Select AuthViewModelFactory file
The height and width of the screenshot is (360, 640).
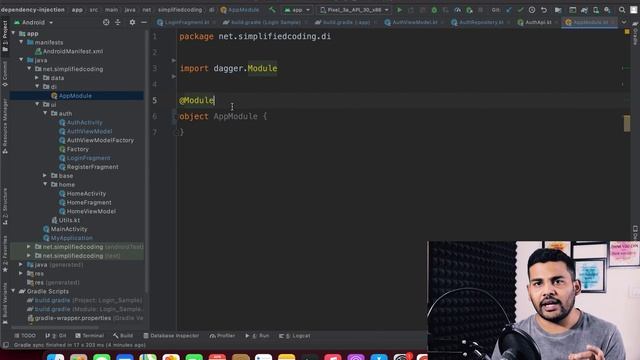tap(96, 140)
